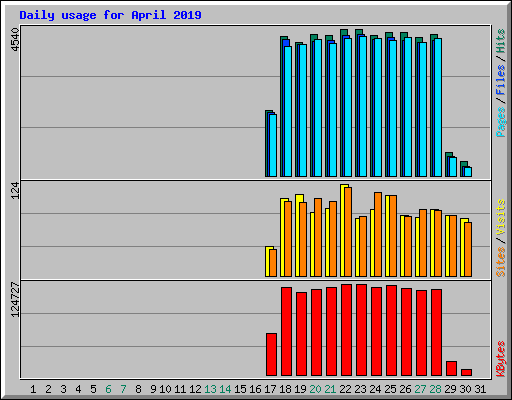
Task: Click the KBytes legend label
Action: point(500,359)
